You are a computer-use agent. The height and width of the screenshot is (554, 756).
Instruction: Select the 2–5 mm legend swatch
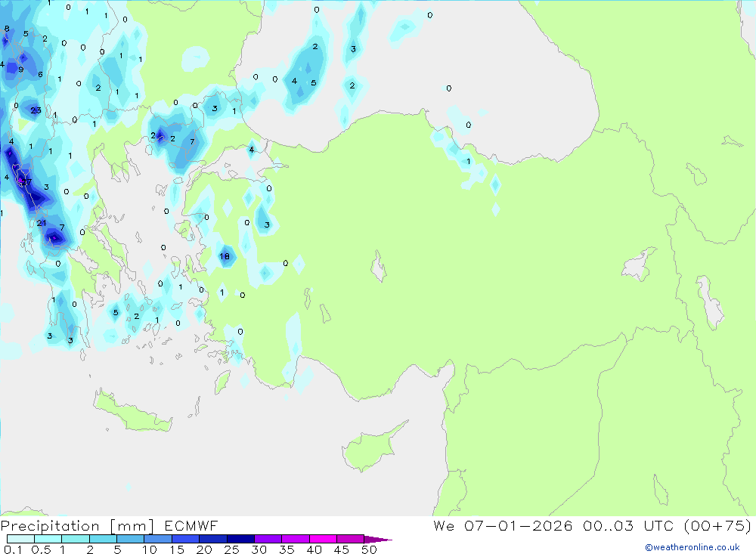point(103,539)
